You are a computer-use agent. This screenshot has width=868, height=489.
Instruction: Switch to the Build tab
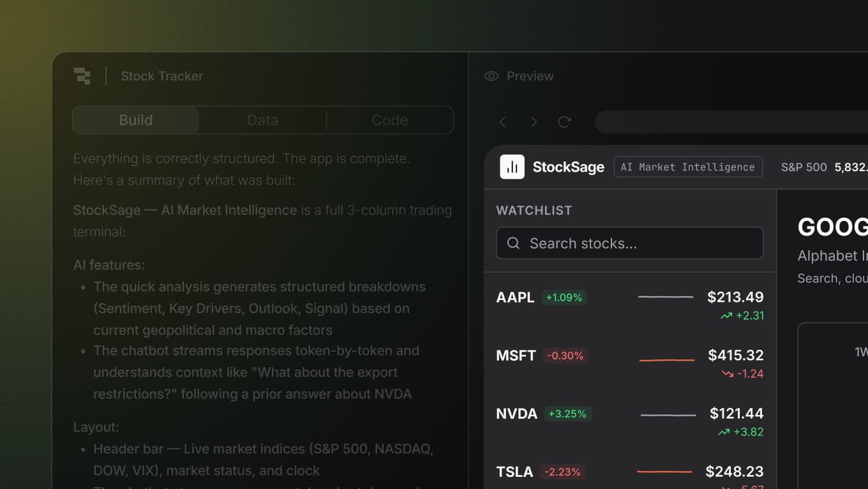(136, 120)
